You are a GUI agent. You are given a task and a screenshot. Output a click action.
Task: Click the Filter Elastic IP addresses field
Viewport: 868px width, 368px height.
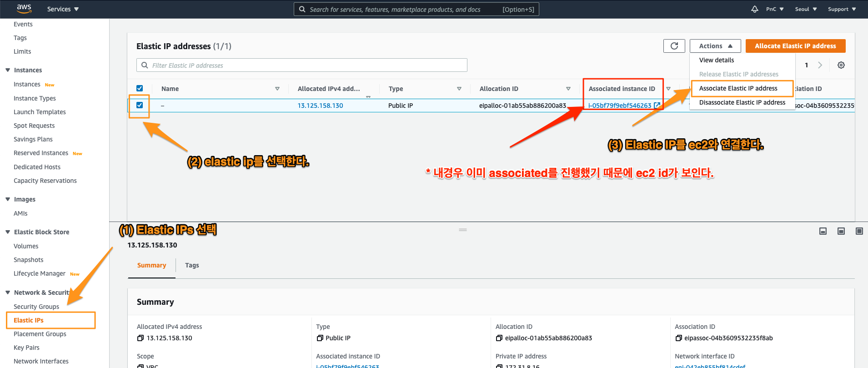click(x=301, y=65)
